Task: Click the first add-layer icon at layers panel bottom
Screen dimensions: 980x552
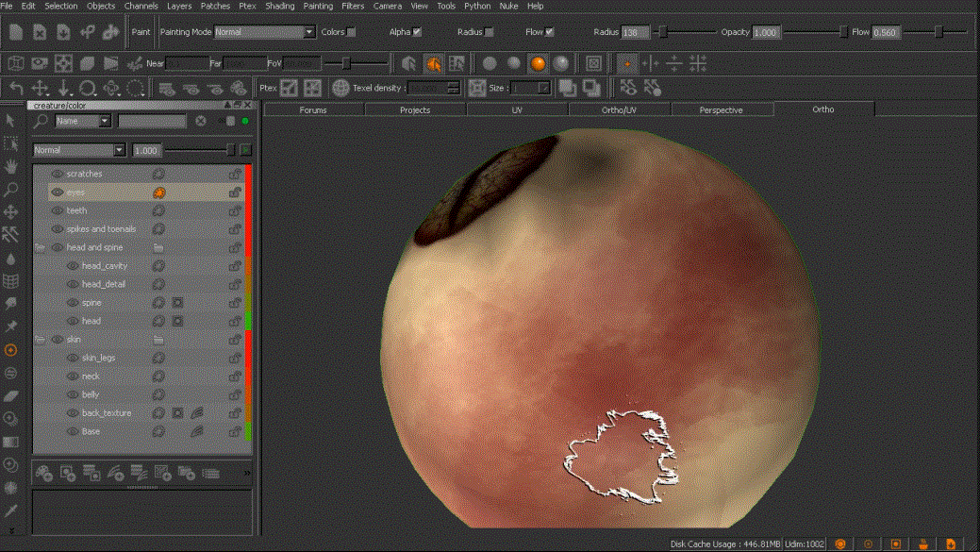Action: coord(43,474)
